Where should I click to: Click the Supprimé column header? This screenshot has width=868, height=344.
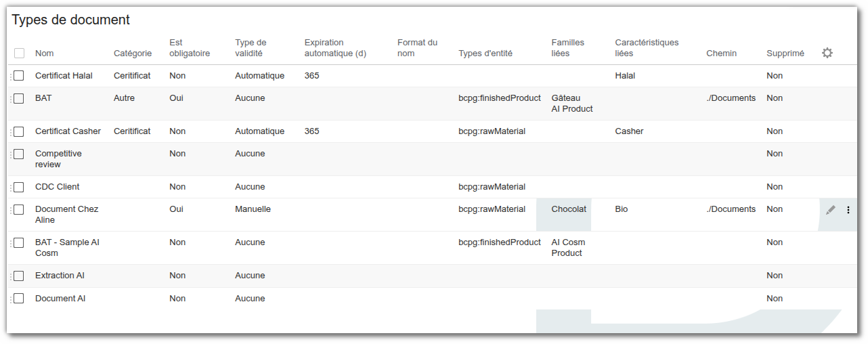click(785, 53)
